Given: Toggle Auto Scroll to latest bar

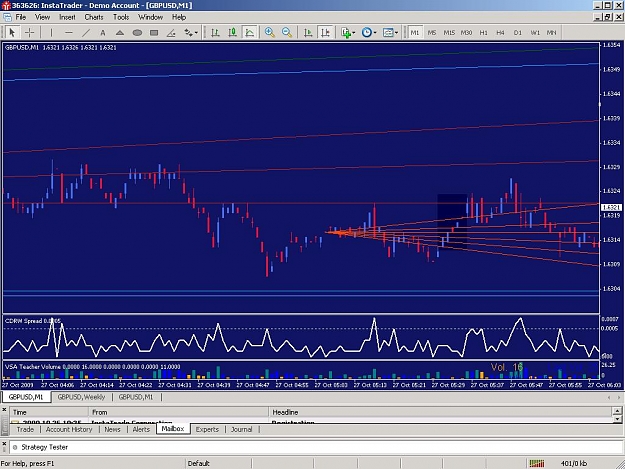Looking at the screenshot, I should [308, 33].
